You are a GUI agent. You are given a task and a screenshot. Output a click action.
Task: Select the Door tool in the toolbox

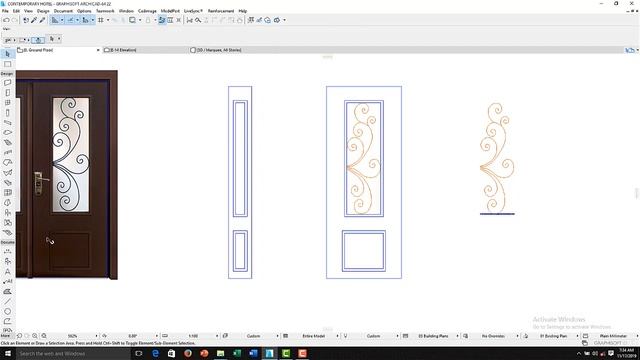[x=7, y=93]
